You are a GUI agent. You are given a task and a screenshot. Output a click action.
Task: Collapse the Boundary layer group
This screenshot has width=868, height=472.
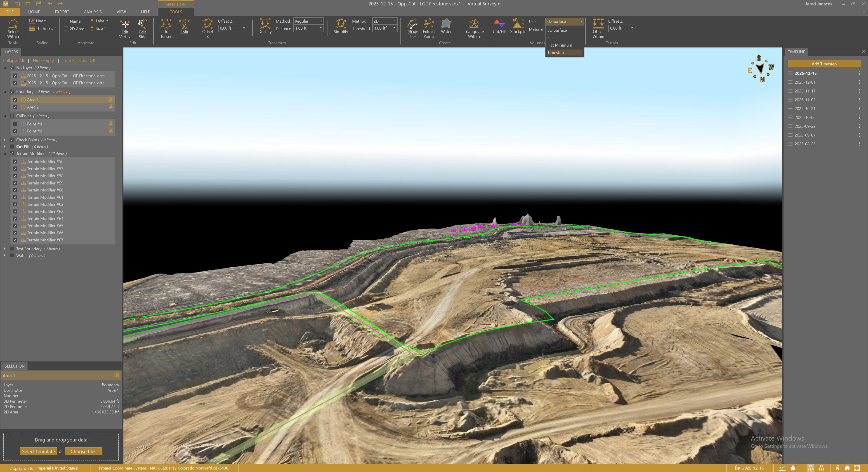(4, 92)
